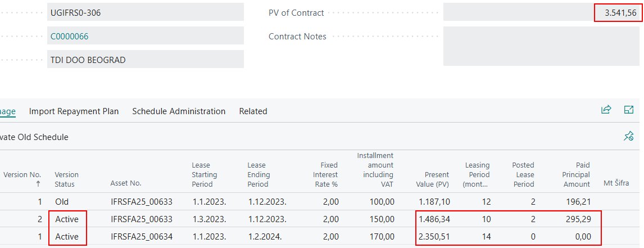Screen dimensions: 644x248
Task: Open the Import Repayment Plan menu
Action: click(x=74, y=111)
